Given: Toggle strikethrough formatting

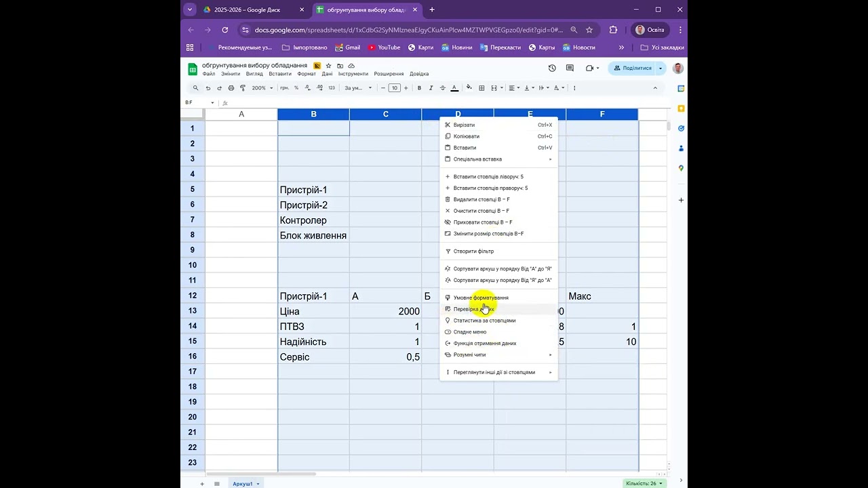Looking at the screenshot, I should [x=443, y=88].
